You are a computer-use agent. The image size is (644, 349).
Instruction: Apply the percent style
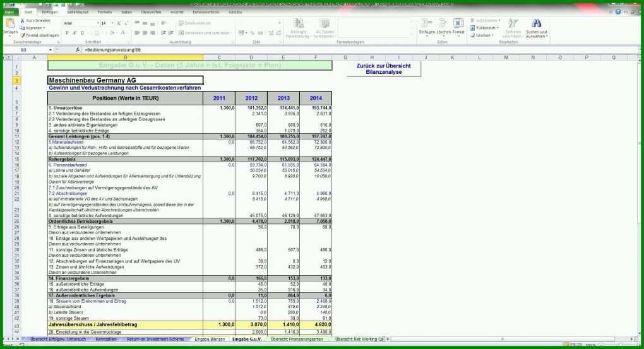(252, 33)
